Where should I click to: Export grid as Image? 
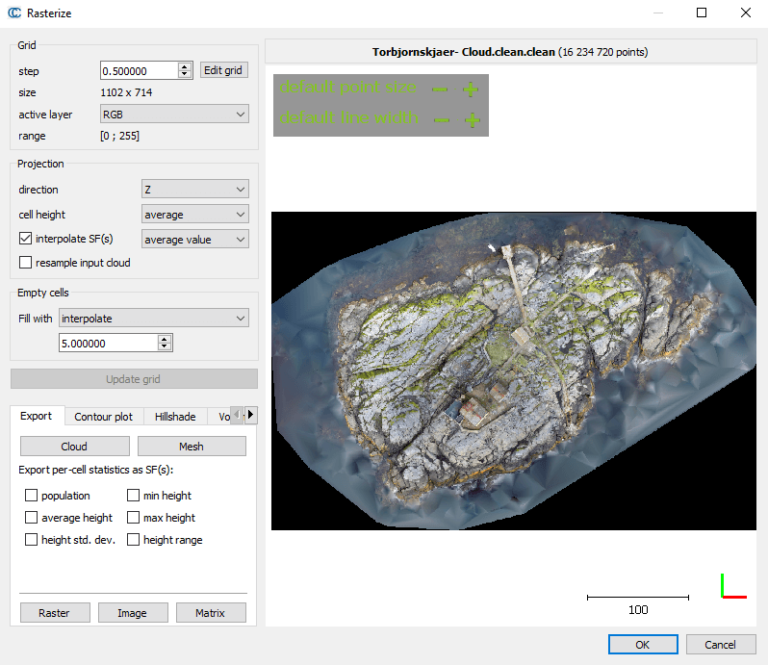[133, 613]
